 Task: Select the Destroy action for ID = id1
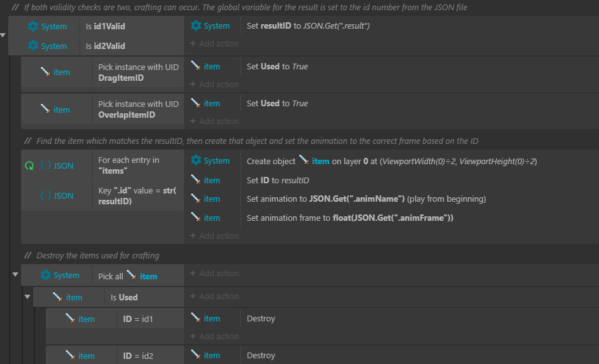261,319
